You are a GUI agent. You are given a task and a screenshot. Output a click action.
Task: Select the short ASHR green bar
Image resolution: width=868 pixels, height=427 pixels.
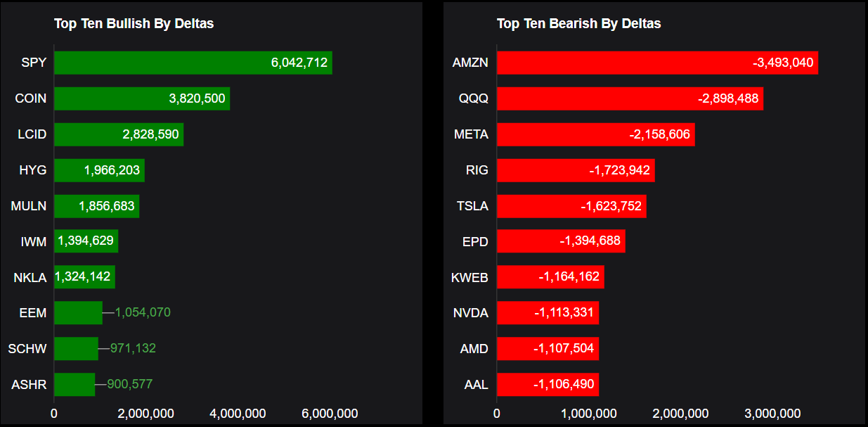[74, 384]
